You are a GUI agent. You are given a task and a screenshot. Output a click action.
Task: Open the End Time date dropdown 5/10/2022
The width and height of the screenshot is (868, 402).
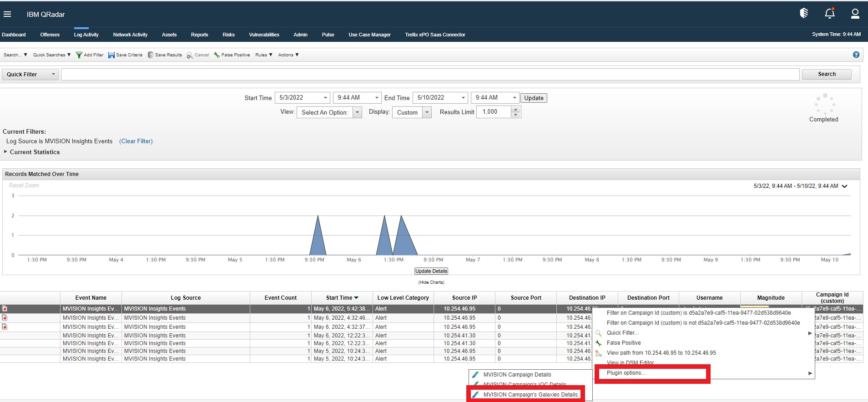(x=464, y=98)
